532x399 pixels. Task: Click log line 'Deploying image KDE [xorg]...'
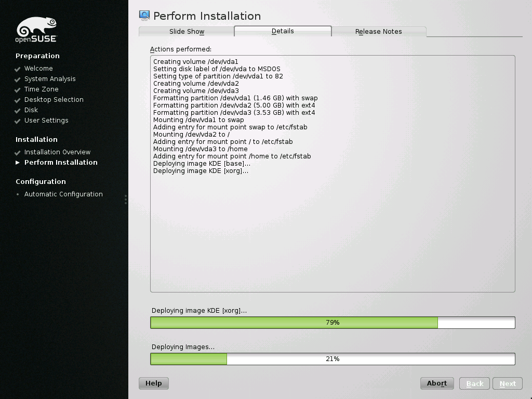coord(201,171)
